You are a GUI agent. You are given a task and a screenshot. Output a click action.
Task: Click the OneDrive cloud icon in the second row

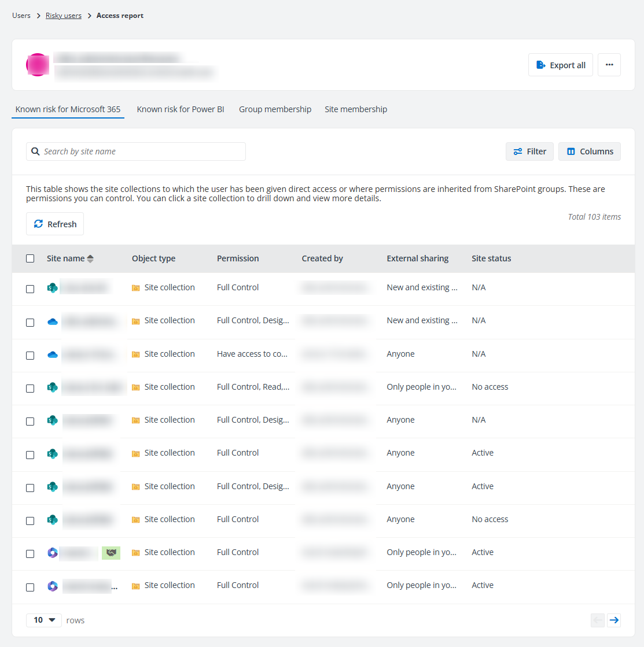coord(52,320)
